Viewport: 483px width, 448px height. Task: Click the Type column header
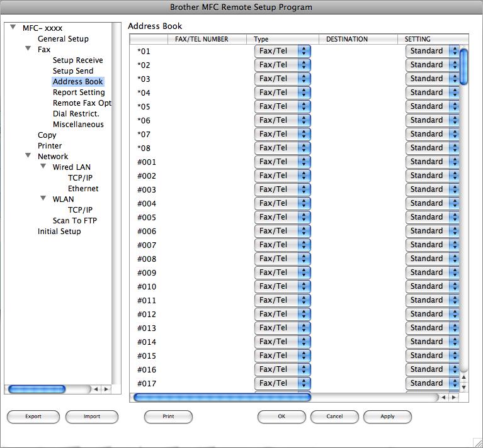[283, 39]
